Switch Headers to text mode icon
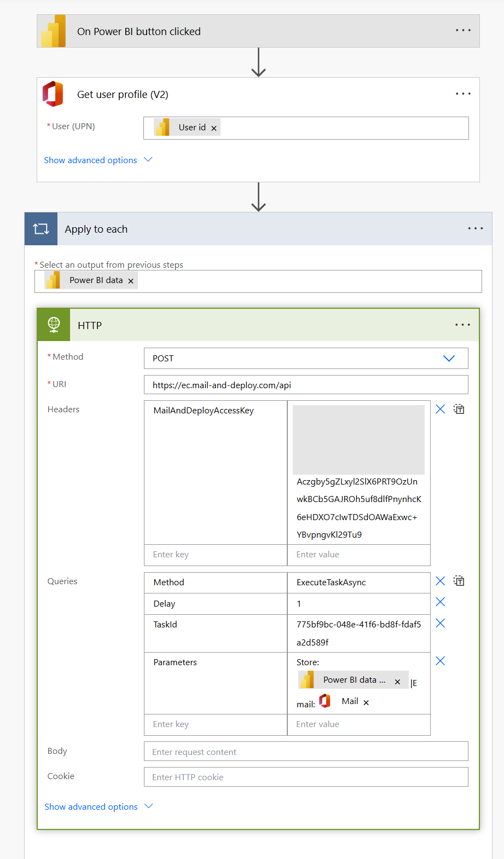 [x=459, y=409]
